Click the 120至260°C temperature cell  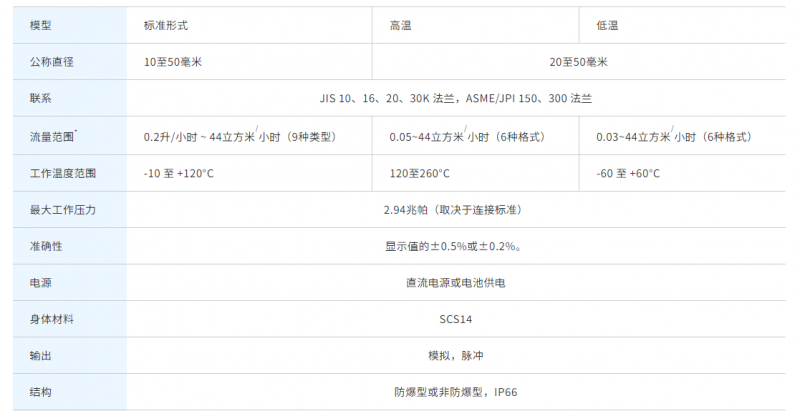(419, 173)
